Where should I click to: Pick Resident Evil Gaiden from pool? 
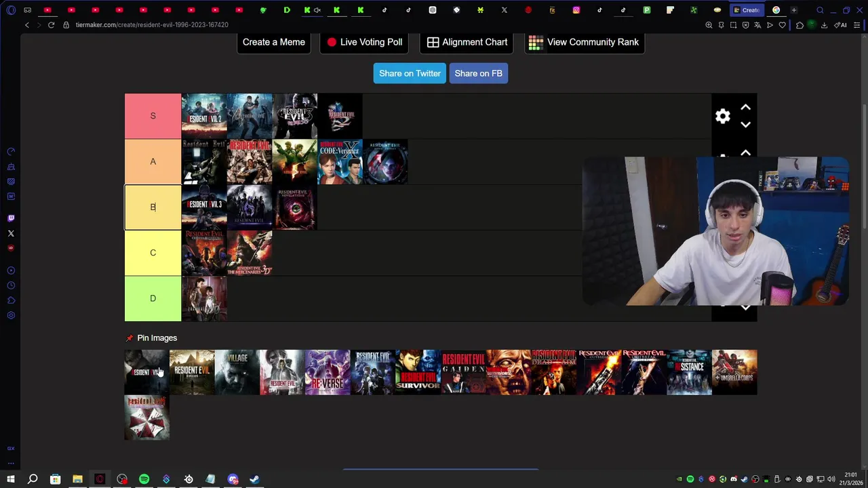463,372
